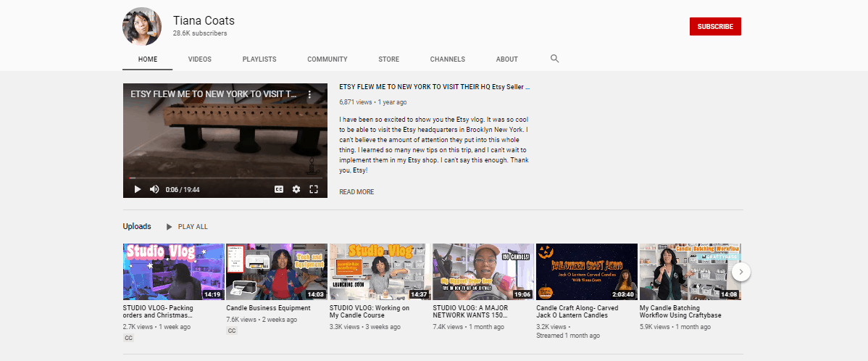
Task: Open the featured video title link
Action: [x=435, y=87]
